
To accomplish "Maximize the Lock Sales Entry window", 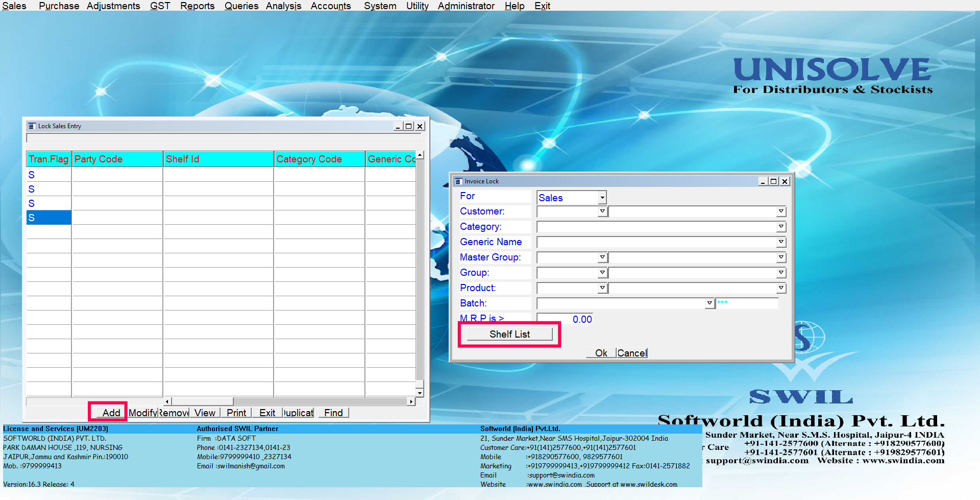I will pyautogui.click(x=409, y=126).
